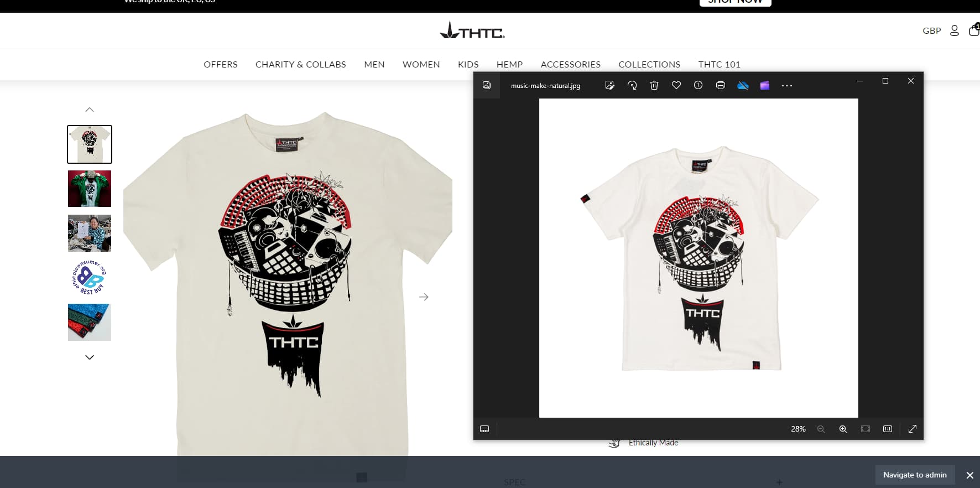Open the COLLECTIONS menu
The image size is (980, 488).
[x=650, y=64]
